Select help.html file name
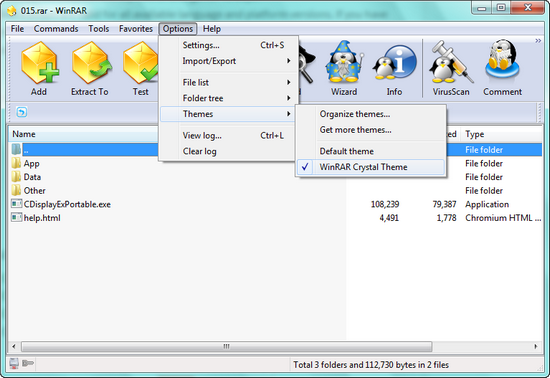This screenshot has width=550, height=378. tap(42, 218)
